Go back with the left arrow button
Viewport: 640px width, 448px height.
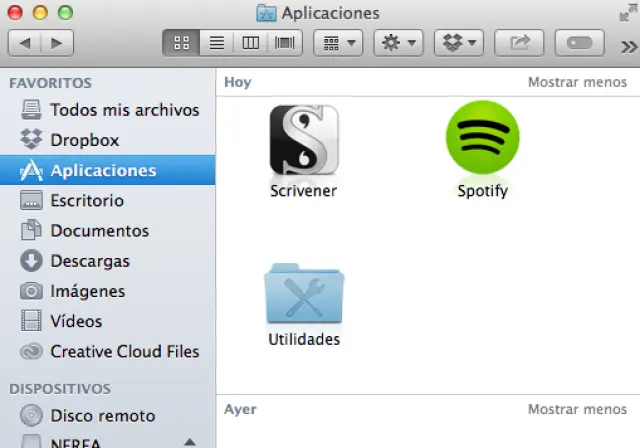coord(25,43)
